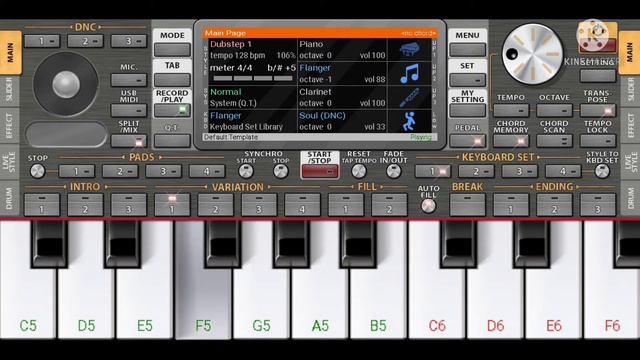Tap the dancing figure Soul icon
This screenshot has width=640, height=360.
[409, 121]
